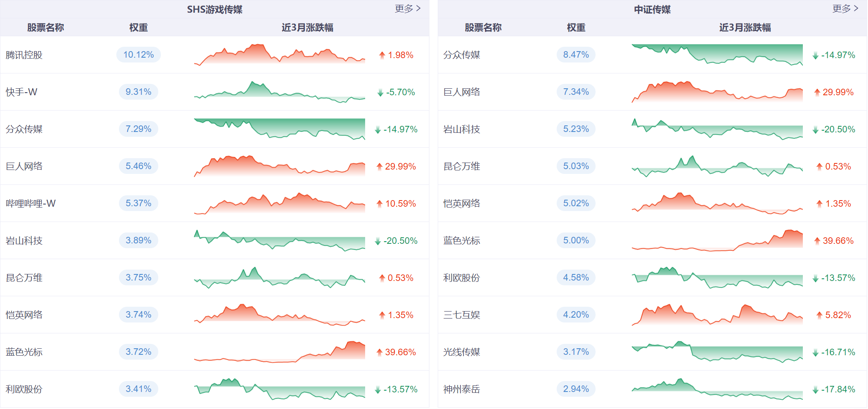Click red up arrow beside 腾讯控股 1.98%

(382, 55)
